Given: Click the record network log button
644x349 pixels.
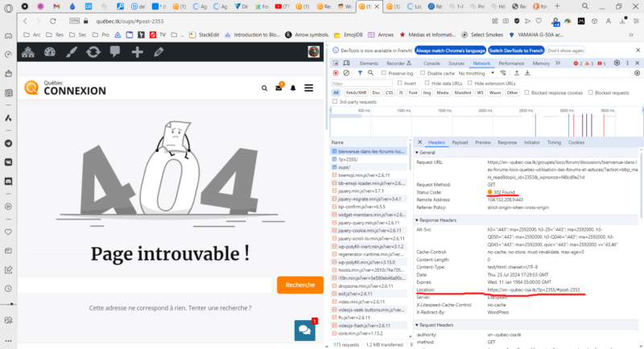Looking at the screenshot, I should tap(336, 73).
